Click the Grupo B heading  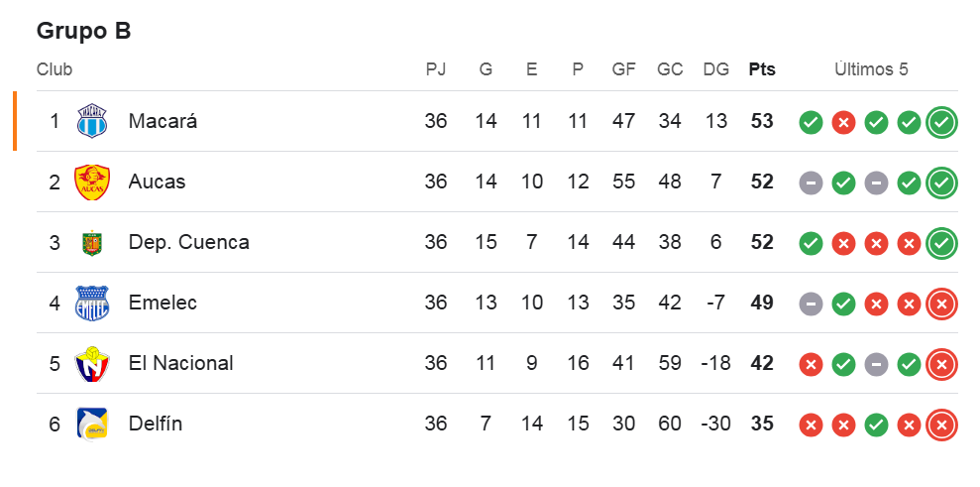tap(84, 31)
